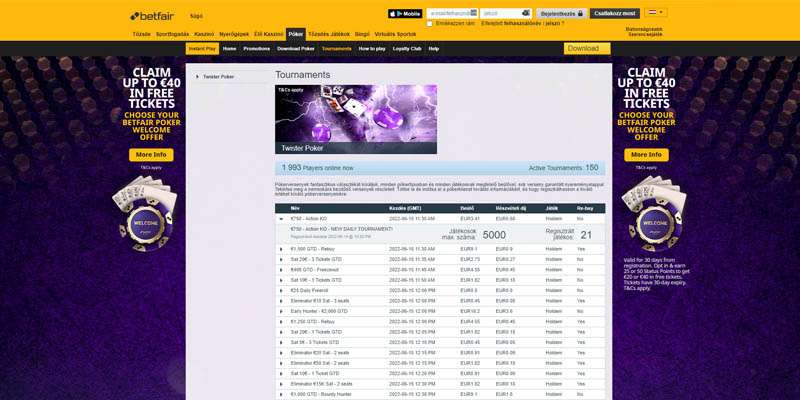Open the Élő Kaszinó main tab
This screenshot has height=400, width=800.
[x=268, y=34]
